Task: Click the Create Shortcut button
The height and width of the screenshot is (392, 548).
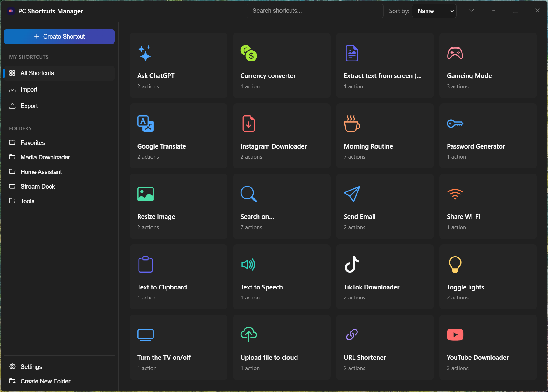Action: point(59,37)
